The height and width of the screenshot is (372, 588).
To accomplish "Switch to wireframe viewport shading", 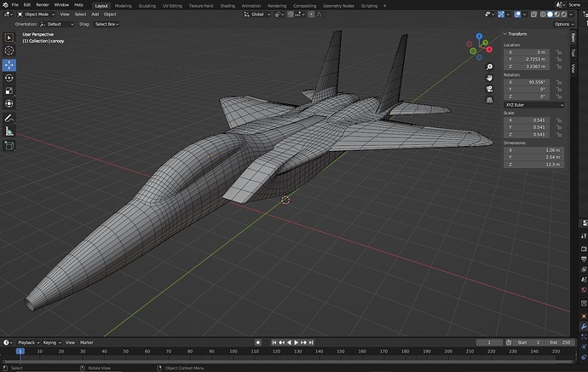I will 543,15.
